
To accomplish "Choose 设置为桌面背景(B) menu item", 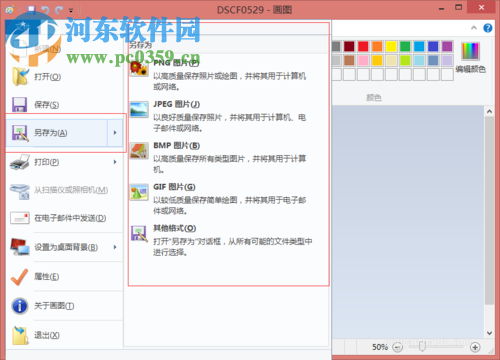I will click(x=57, y=247).
